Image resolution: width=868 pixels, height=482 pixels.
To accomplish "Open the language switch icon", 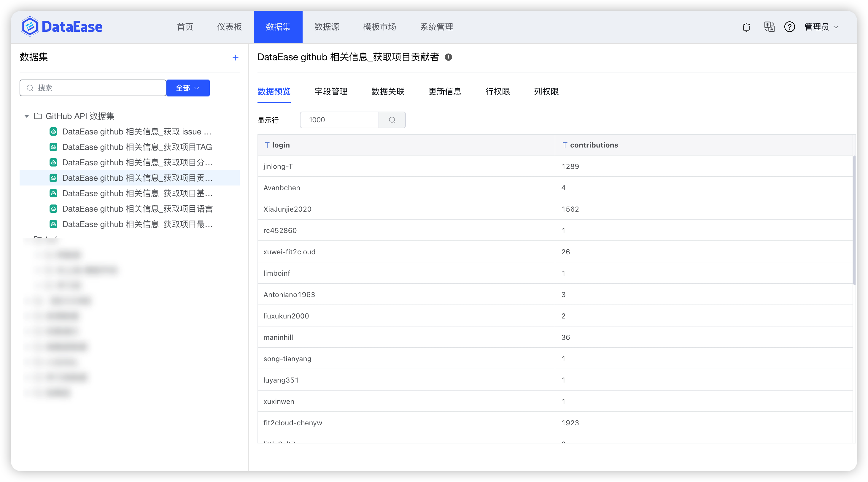I will [x=769, y=27].
